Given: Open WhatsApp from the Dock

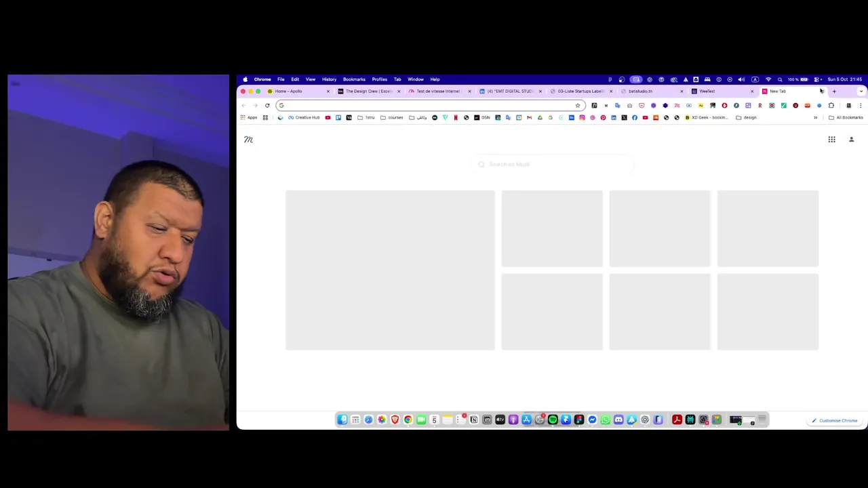Looking at the screenshot, I should tap(606, 420).
